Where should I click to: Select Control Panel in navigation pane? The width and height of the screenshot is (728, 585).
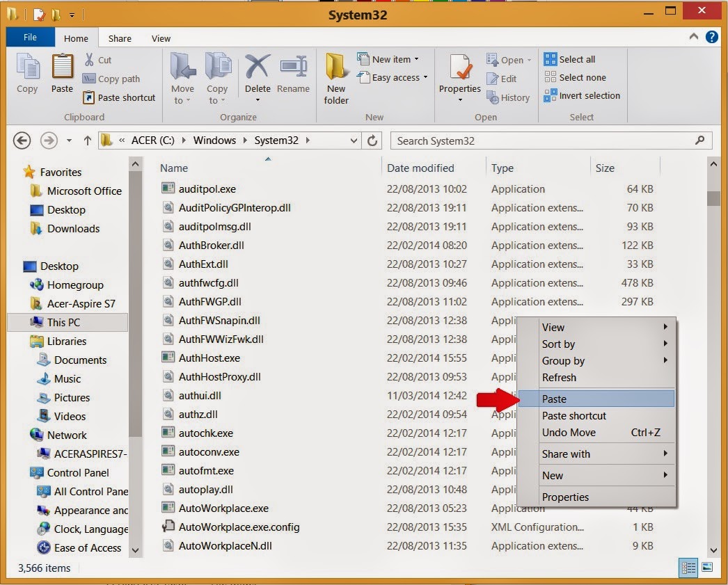(x=70, y=473)
